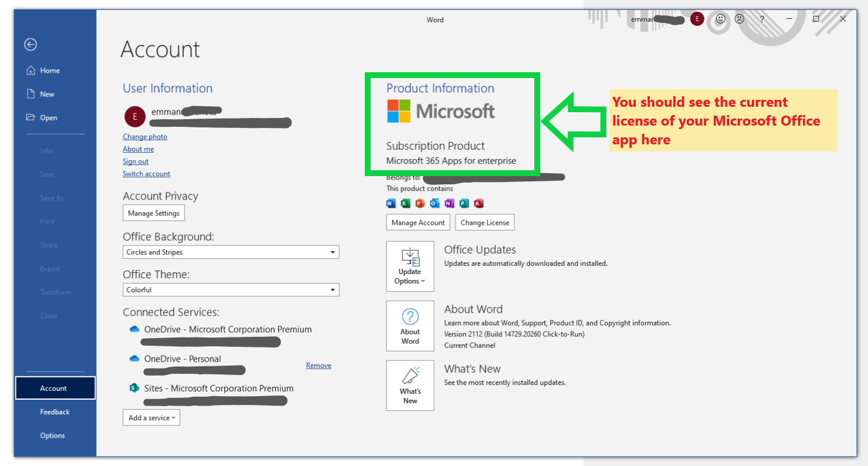Open Feedback from the sidebar
868x466 pixels.
pos(55,412)
